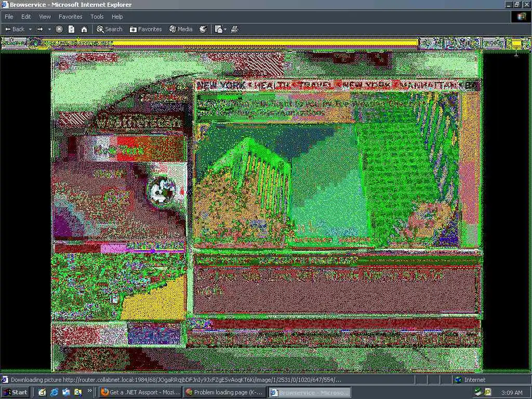Screen dimensions: 532x399
Task: Launch Outlook Express from Quick Launch
Action: [66, 392]
